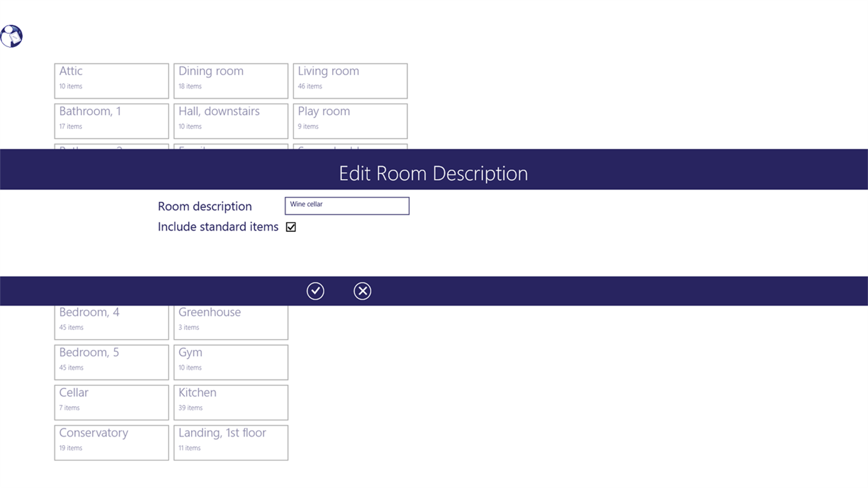868x488 pixels.
Task: Click the cancel X icon
Action: 362,291
